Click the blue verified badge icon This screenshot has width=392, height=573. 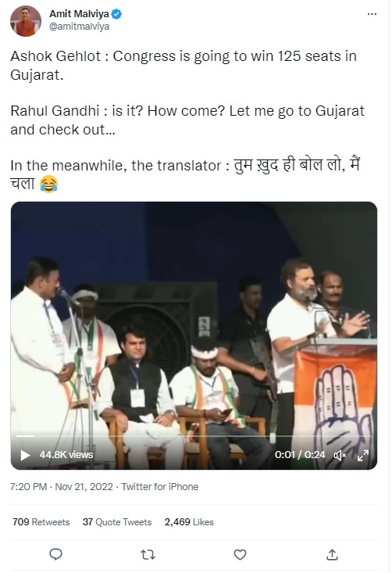click(x=116, y=14)
